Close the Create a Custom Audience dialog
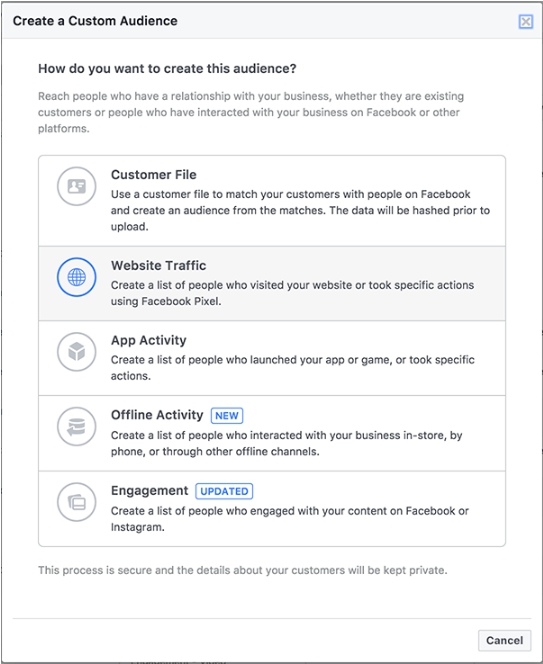The height and width of the screenshot is (664, 543). [526, 21]
